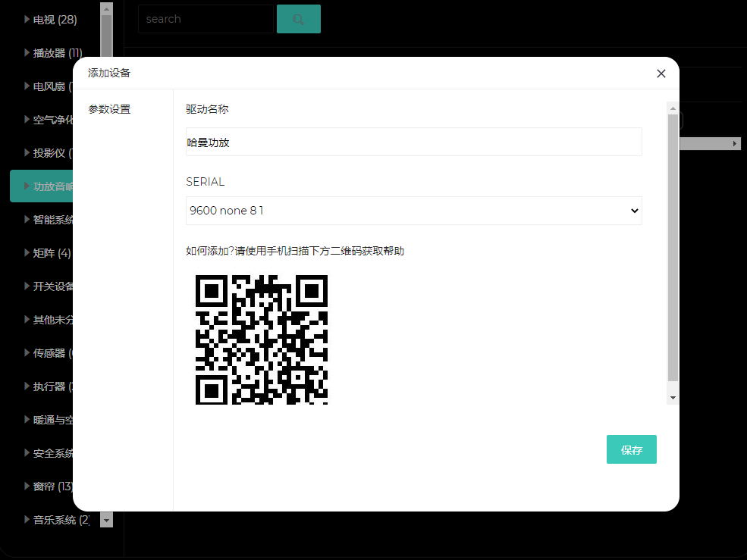Close the 添加设备 dialog
This screenshot has height=560, width=747.
click(661, 74)
